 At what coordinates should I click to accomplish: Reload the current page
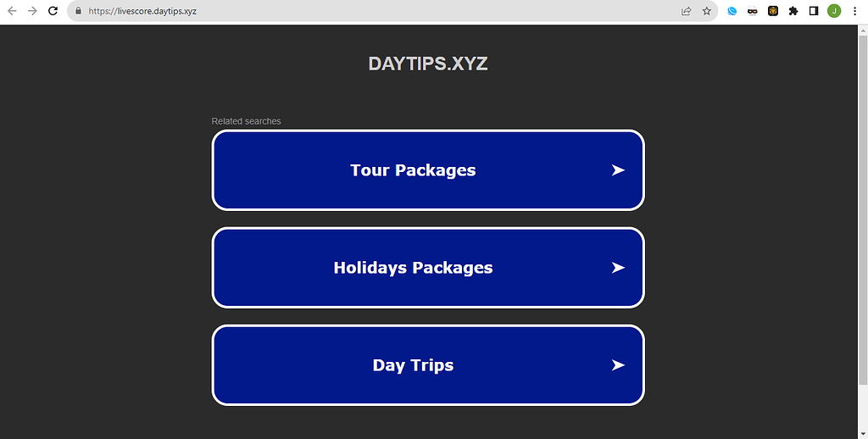click(x=53, y=11)
